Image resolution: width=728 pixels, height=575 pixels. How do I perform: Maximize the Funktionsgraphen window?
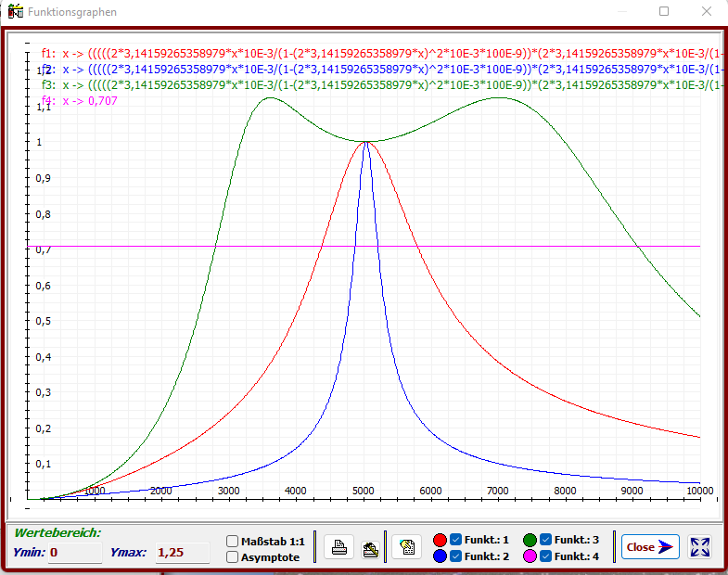click(x=664, y=12)
